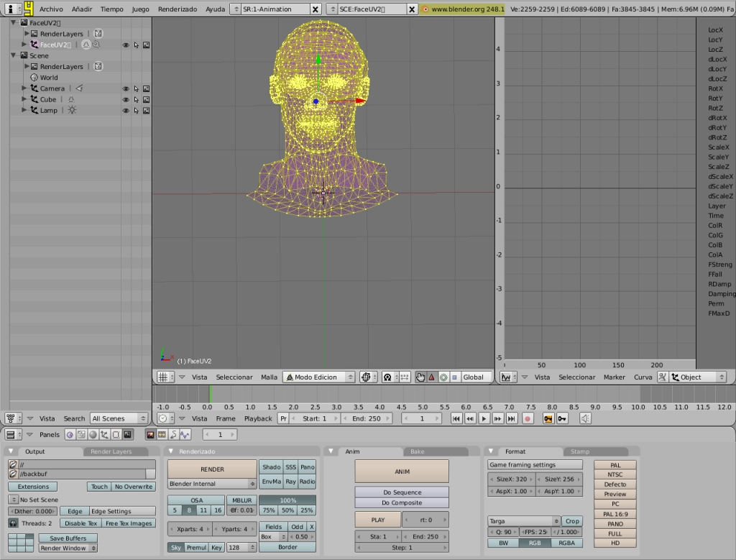
Task: Toggle the Cube renderability icon
Action: coord(146,99)
